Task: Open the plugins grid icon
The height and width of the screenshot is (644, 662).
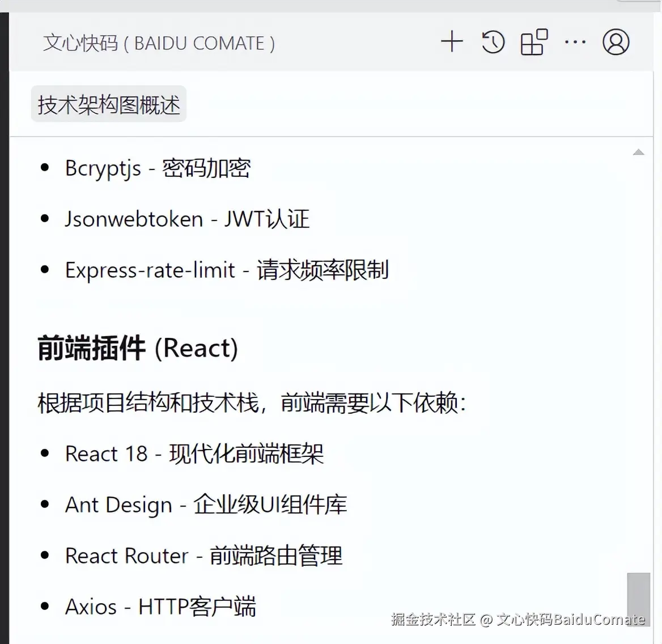Action: 534,42
